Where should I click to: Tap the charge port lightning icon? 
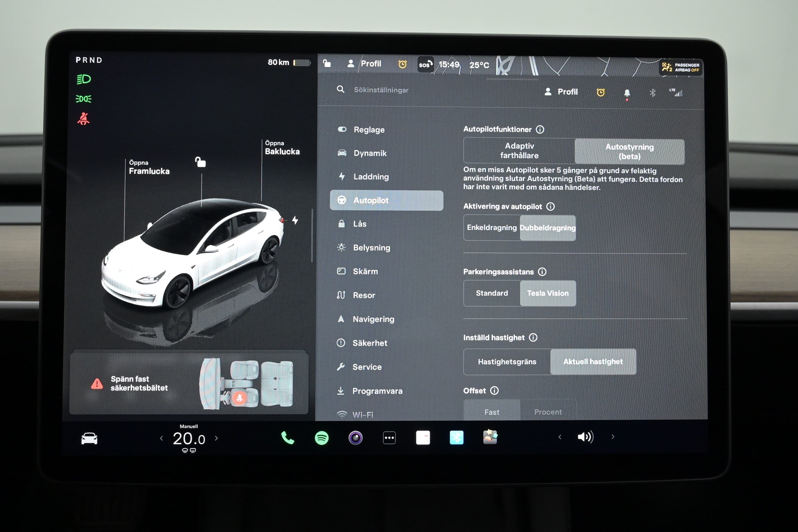pos(295,220)
